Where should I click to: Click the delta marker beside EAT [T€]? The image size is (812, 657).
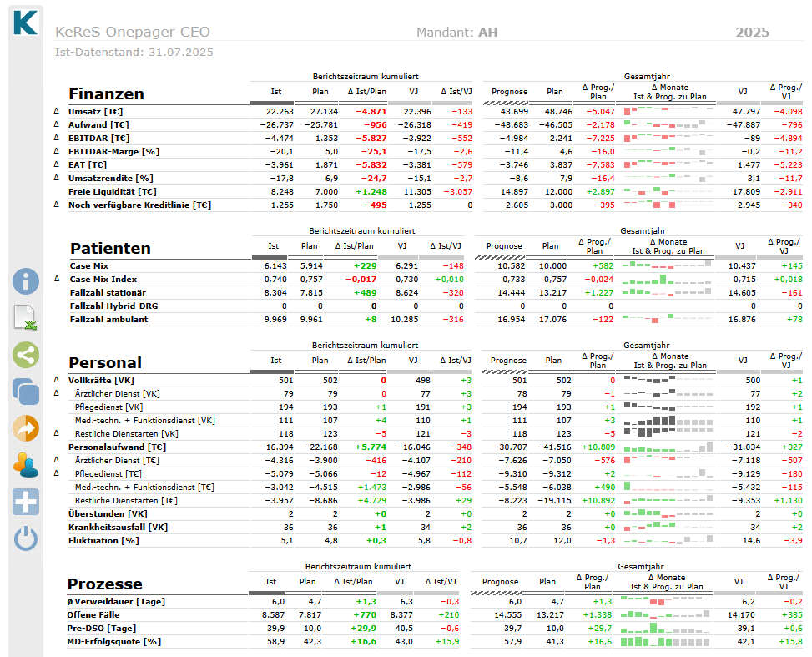coord(57,164)
